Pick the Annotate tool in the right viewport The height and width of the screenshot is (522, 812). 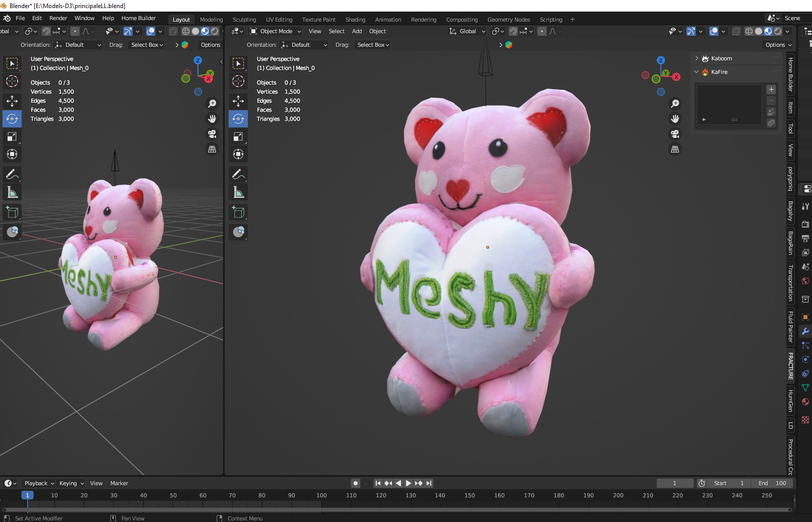tap(238, 174)
